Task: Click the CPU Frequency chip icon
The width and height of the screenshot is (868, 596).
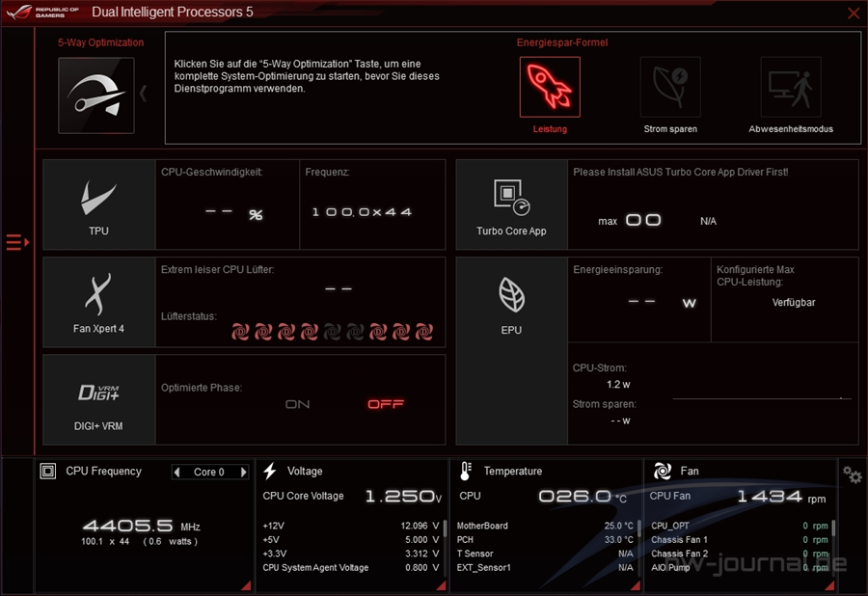Action: coord(48,471)
